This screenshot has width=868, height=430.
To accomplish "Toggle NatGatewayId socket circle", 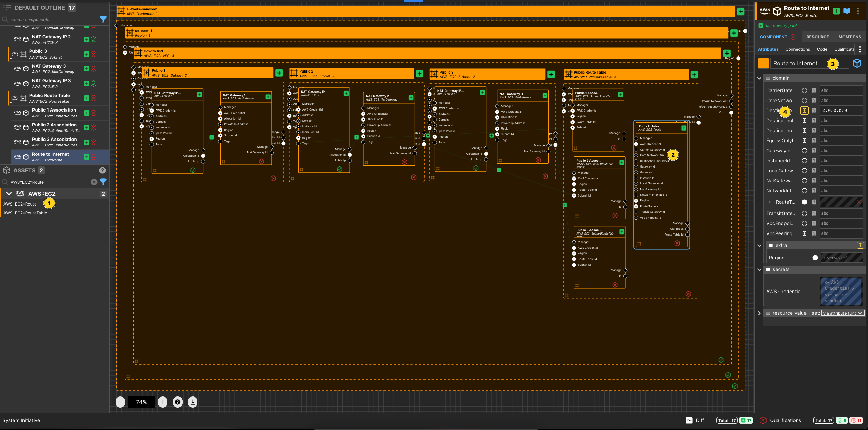I will click(x=804, y=181).
